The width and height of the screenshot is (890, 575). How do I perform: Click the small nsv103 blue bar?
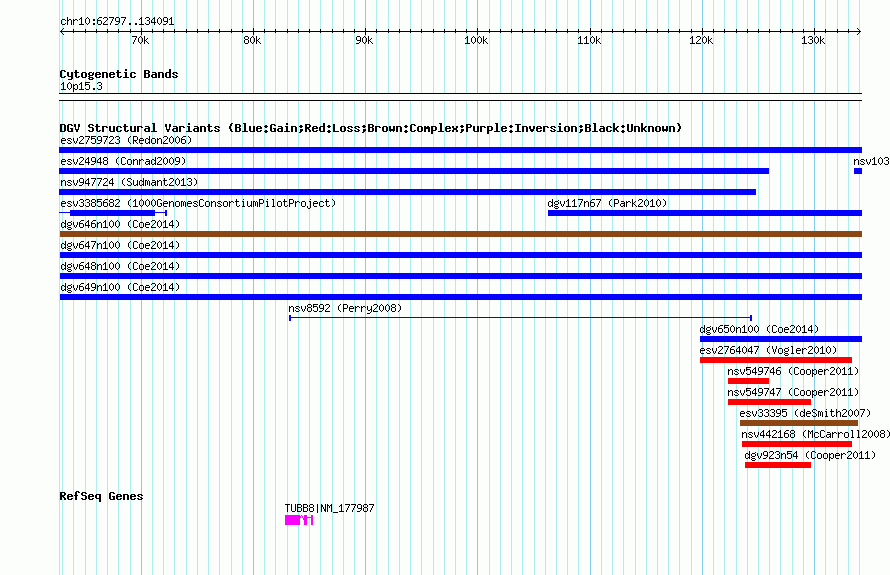pyautogui.click(x=858, y=171)
